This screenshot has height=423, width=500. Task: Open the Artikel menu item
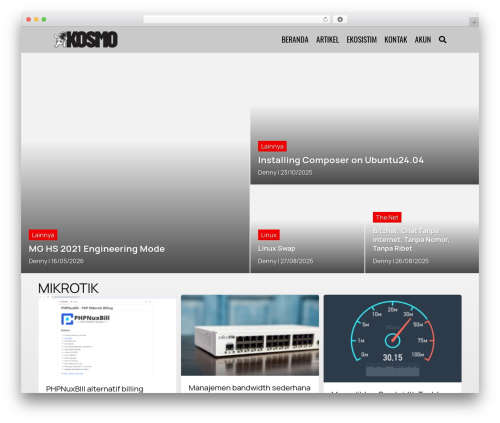pos(327,40)
